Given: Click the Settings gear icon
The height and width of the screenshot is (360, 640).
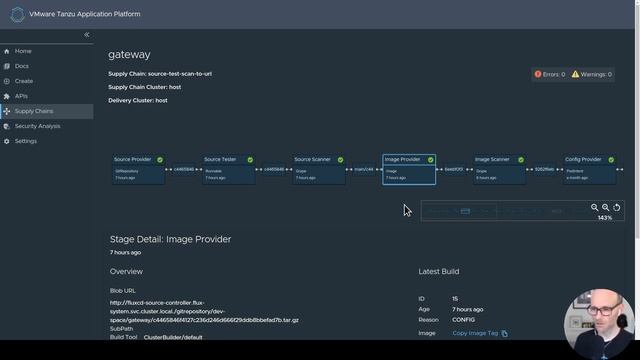Looking at the screenshot, I should 7,141.
